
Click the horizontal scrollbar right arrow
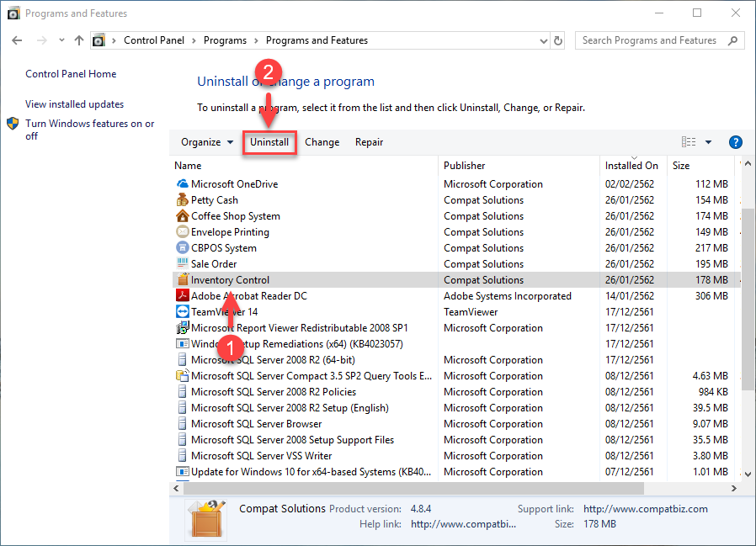733,488
